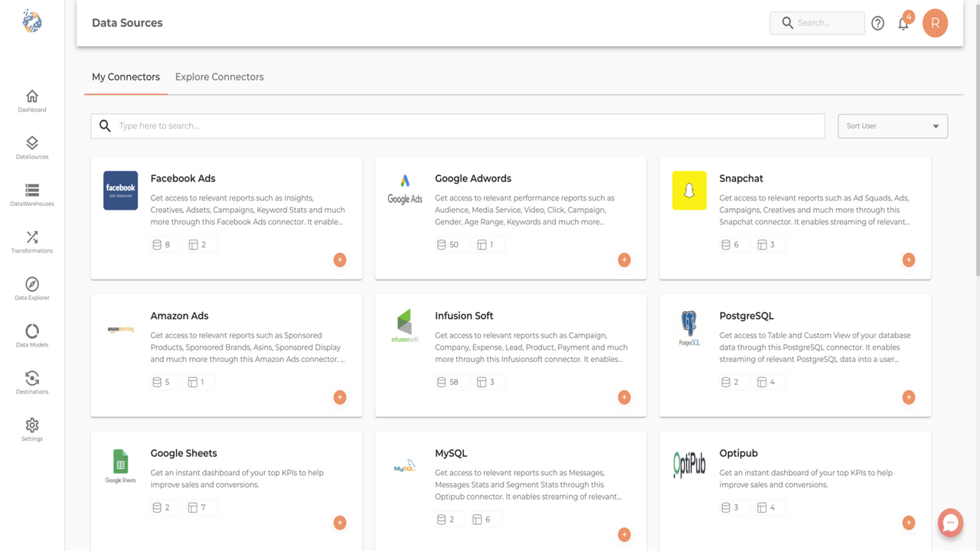The height and width of the screenshot is (551, 980).
Task: Open the chat support bubble
Action: [951, 523]
